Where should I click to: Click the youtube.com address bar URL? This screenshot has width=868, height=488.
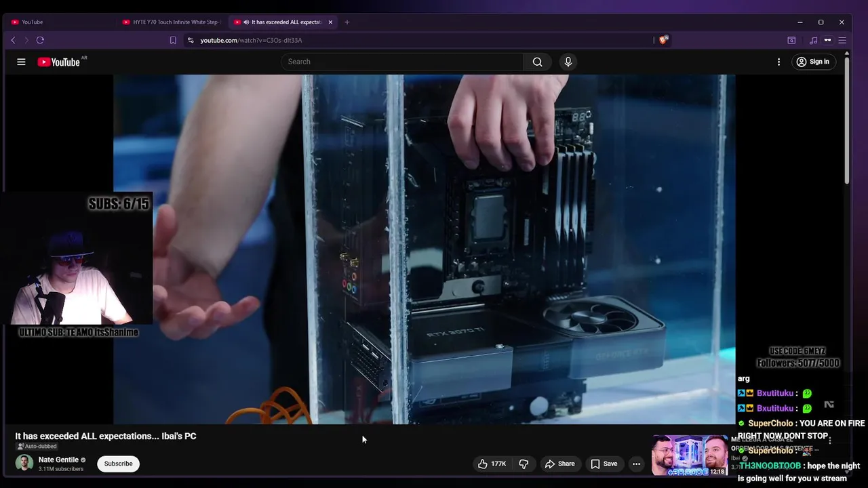[251, 41]
